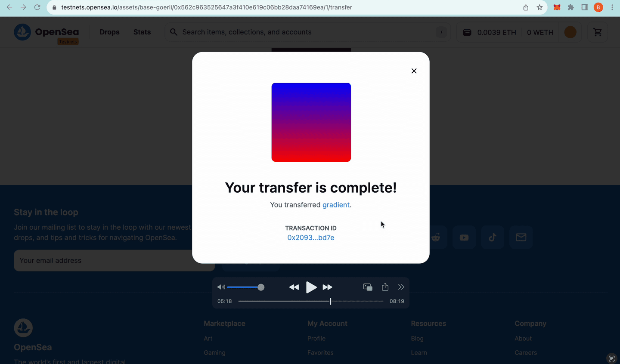This screenshot has width=620, height=364.
Task: Open the Favorites link
Action: coord(320,352)
